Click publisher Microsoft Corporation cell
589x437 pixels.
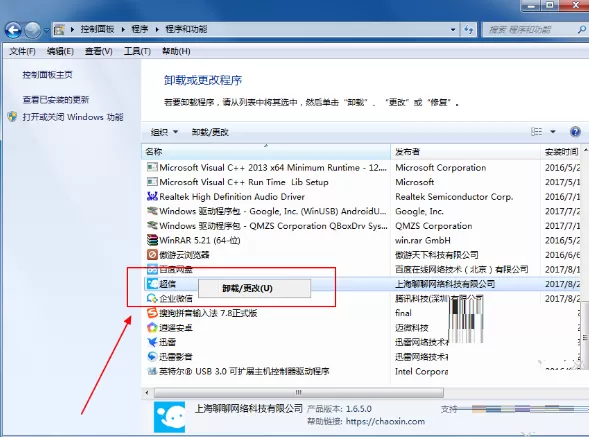pos(441,168)
